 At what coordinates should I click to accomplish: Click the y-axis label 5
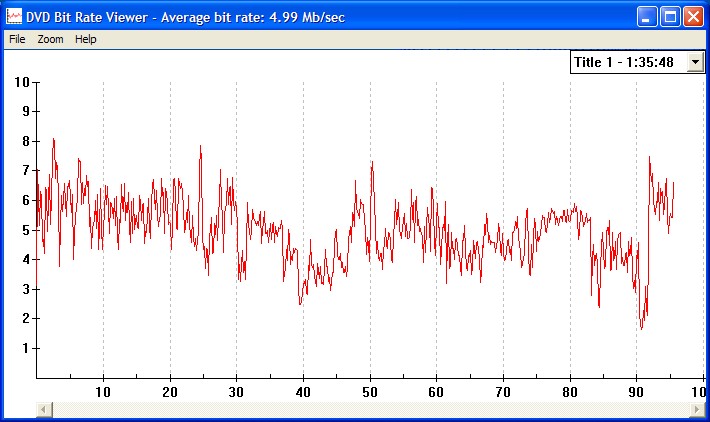[26, 230]
